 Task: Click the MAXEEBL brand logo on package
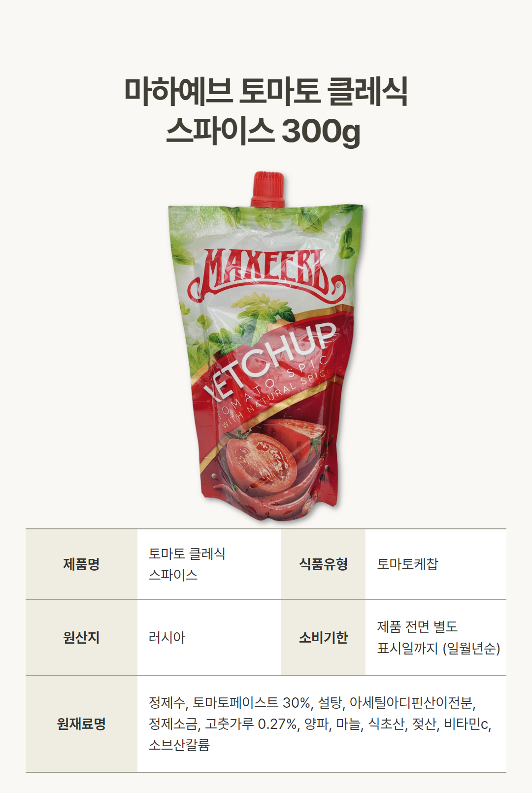click(266, 274)
